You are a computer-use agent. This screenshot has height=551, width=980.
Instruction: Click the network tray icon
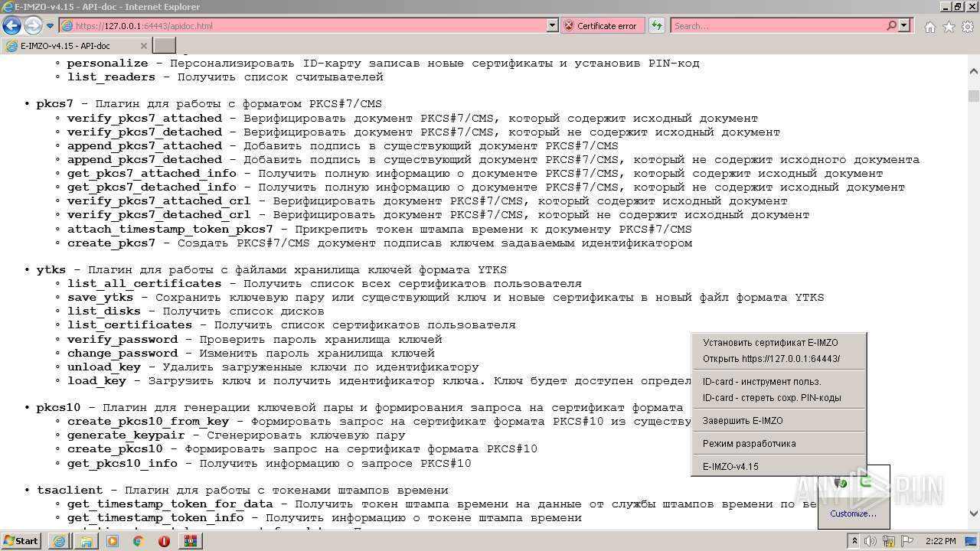(889, 541)
